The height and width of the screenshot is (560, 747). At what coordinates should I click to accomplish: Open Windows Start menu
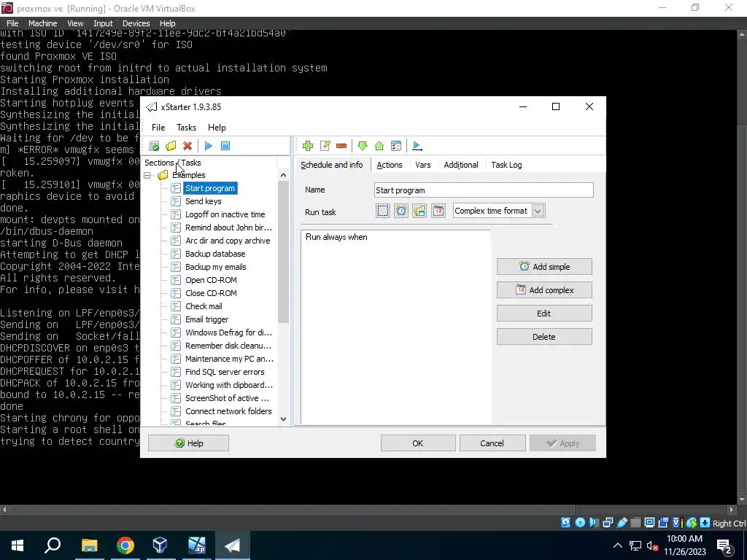(18, 545)
